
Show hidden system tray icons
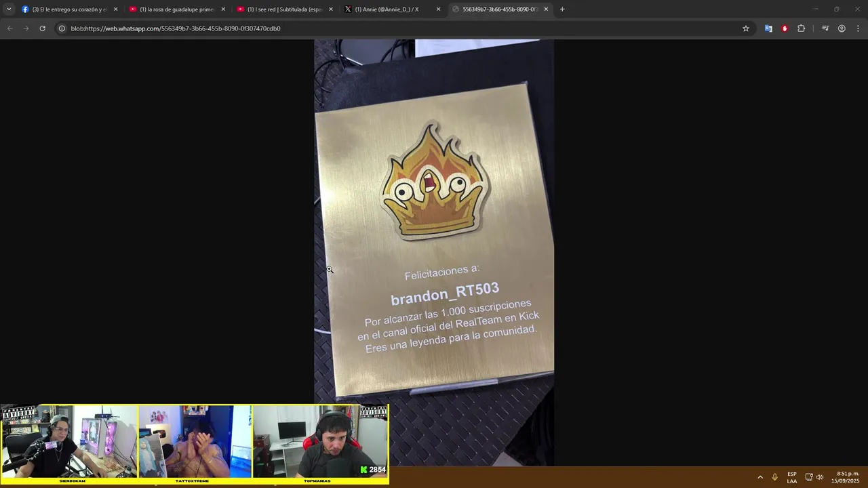tap(760, 477)
